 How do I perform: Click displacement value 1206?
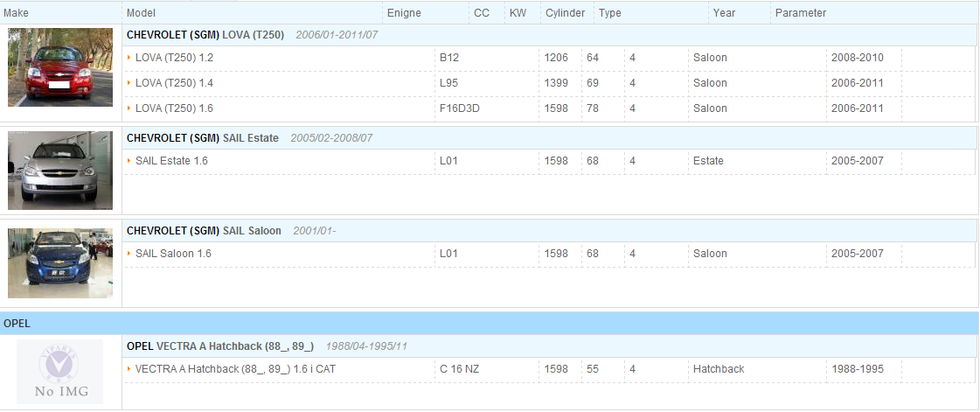pos(556,58)
